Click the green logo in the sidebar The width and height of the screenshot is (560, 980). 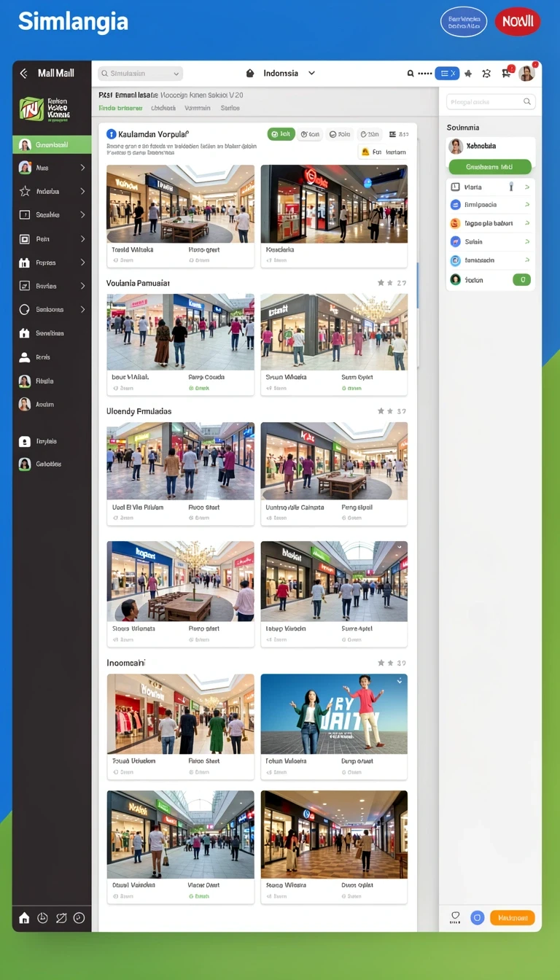click(x=31, y=109)
